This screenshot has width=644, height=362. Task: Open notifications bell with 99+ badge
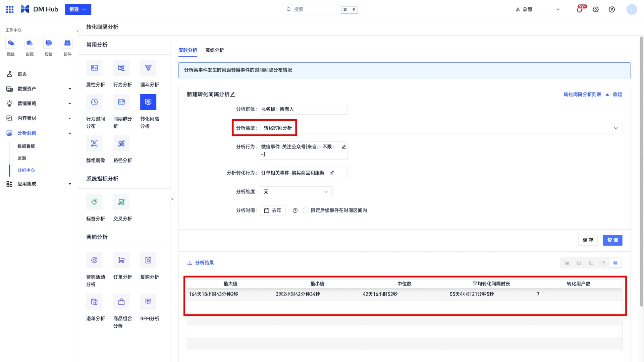[x=580, y=9]
